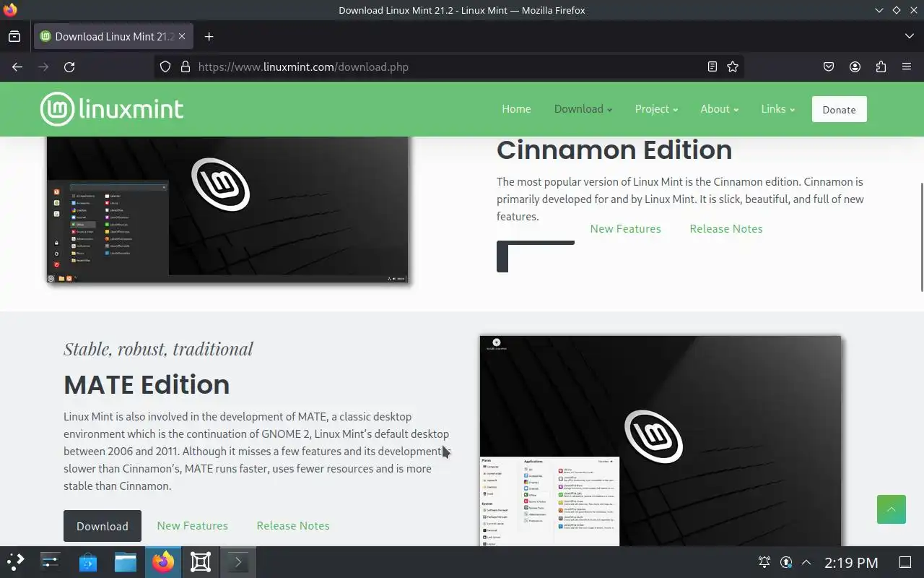Image resolution: width=924 pixels, height=578 pixels.
Task: Download the MATE Edition
Action: [103, 526]
